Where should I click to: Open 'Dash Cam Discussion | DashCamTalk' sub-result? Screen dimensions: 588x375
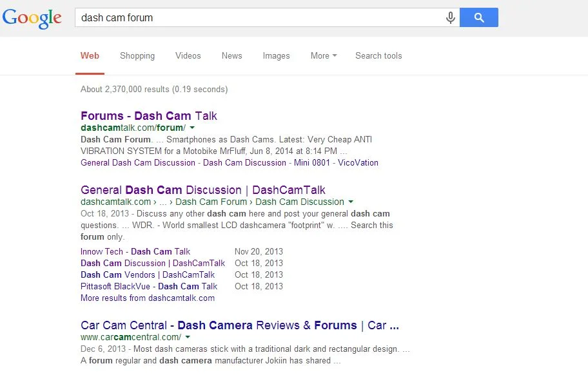click(x=153, y=263)
